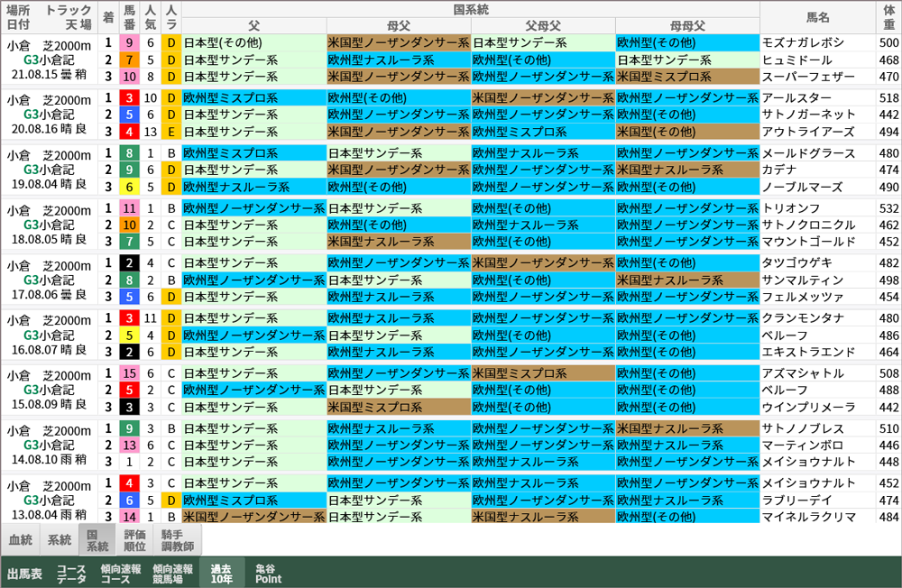
Task: Click the 体重 column header
Action: pos(888,17)
